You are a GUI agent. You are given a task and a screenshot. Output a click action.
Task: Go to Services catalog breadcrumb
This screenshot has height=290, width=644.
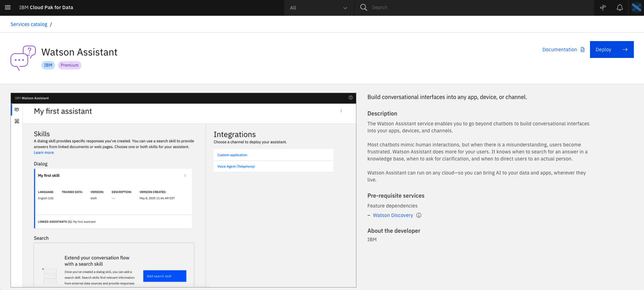point(29,24)
